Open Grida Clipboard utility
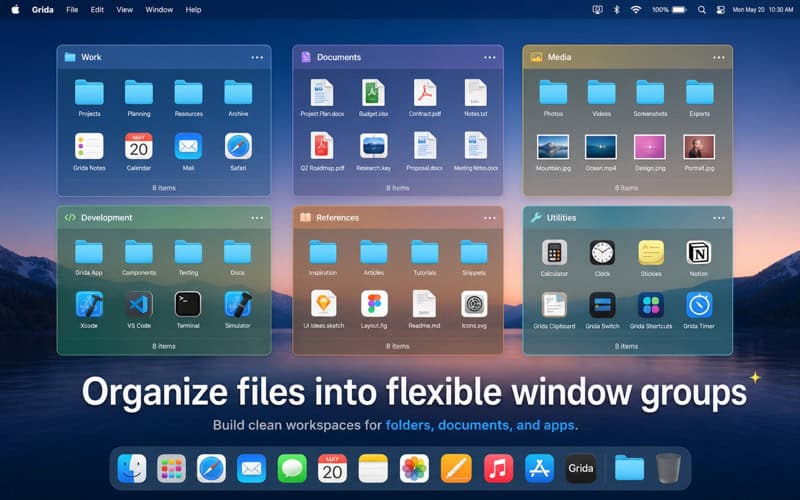Screen dimensions: 800x500 [554, 305]
